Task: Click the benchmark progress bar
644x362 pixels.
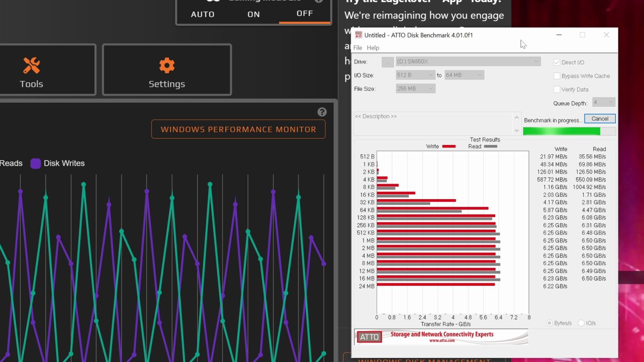Action: (x=569, y=131)
